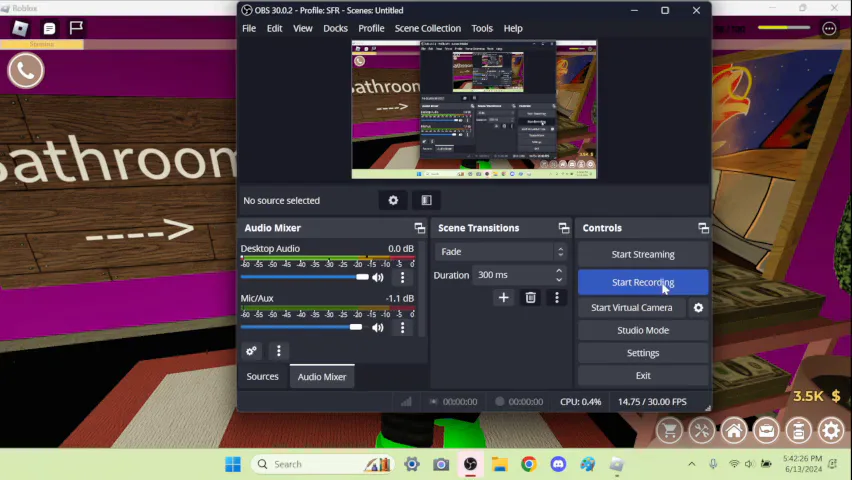Mute Mic/Aux speaker icon
This screenshot has width=852, height=480.
[x=378, y=327]
